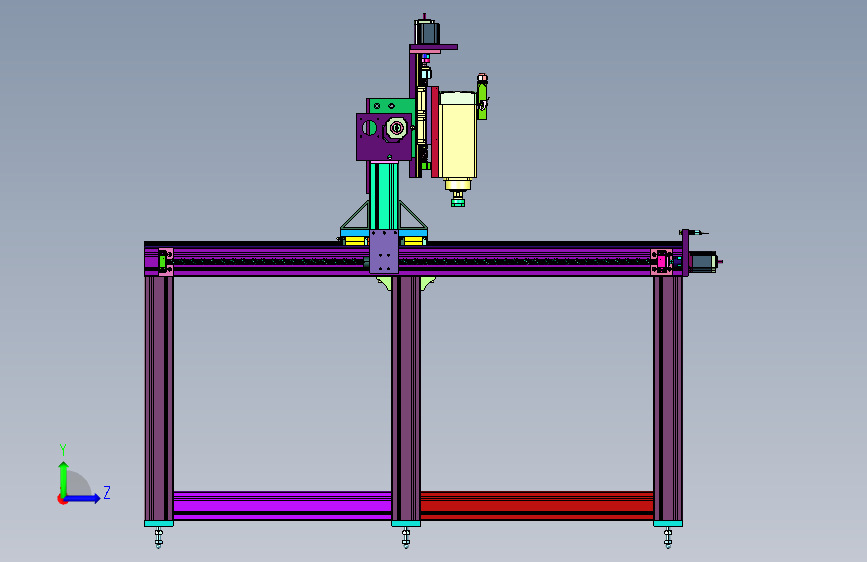Select the pink bearing block at right rail end
Screen dimensions: 867x562
661,262
